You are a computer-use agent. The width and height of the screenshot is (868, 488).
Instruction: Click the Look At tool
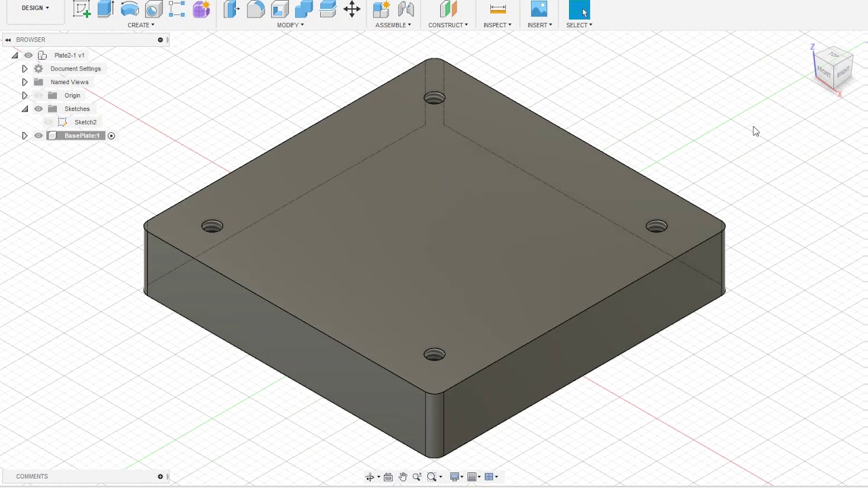coord(388,477)
